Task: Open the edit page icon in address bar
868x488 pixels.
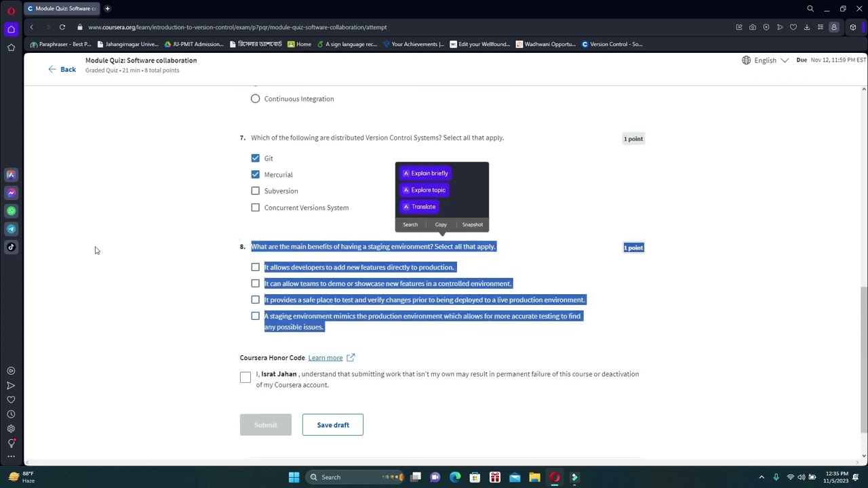Action: pyautogui.click(x=739, y=27)
